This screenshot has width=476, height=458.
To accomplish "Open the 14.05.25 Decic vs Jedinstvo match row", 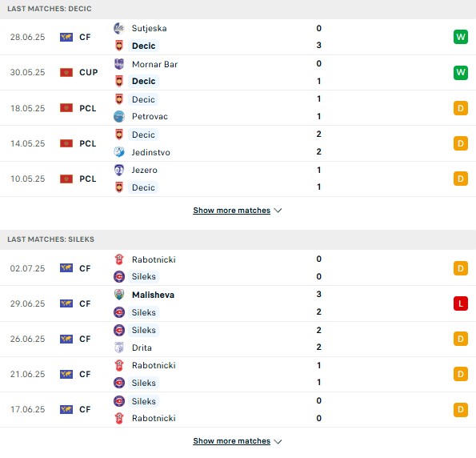I will (x=238, y=143).
